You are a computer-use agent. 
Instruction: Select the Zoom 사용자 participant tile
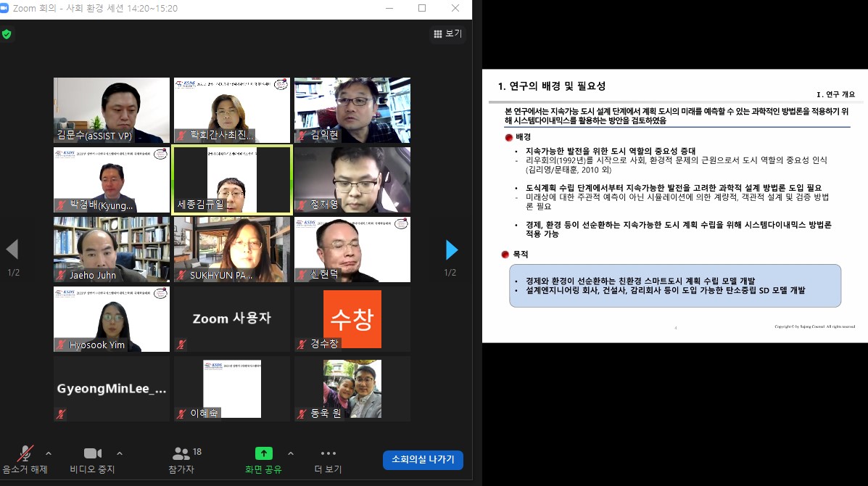[231, 318]
